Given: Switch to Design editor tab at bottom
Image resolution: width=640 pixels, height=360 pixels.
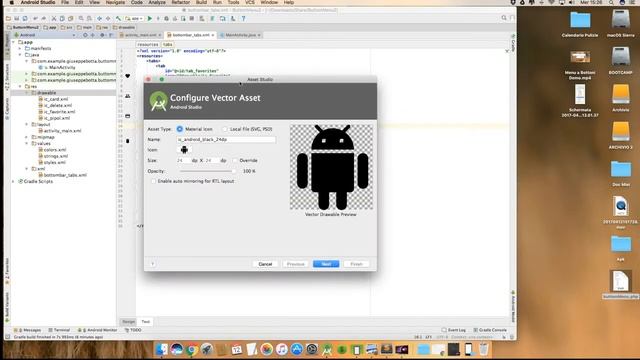Looking at the screenshot, I should (129, 322).
